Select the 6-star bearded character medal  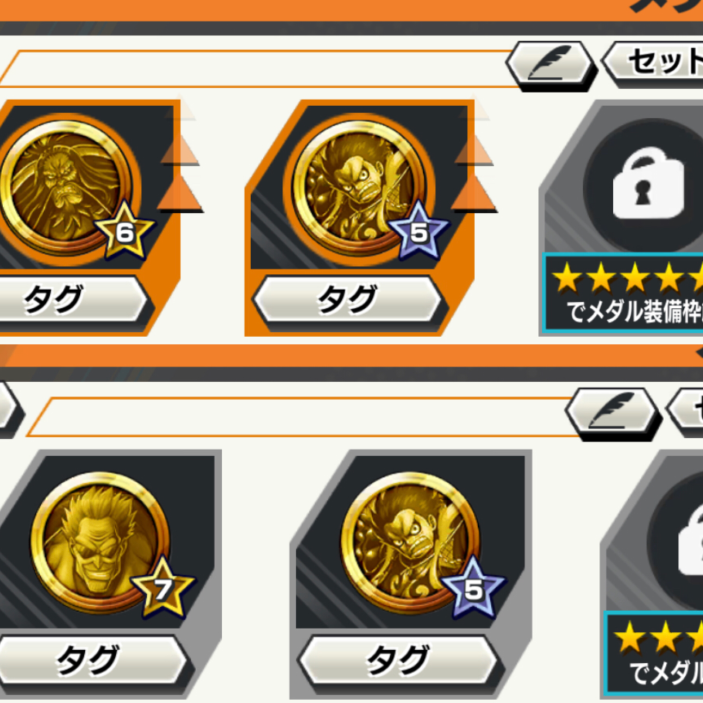pos(67,187)
